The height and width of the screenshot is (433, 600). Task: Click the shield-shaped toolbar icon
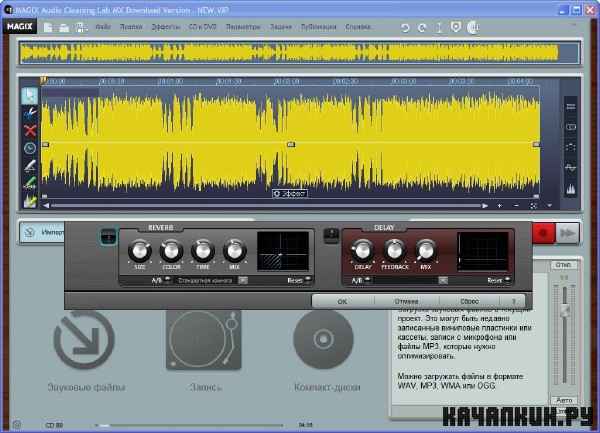[455, 27]
